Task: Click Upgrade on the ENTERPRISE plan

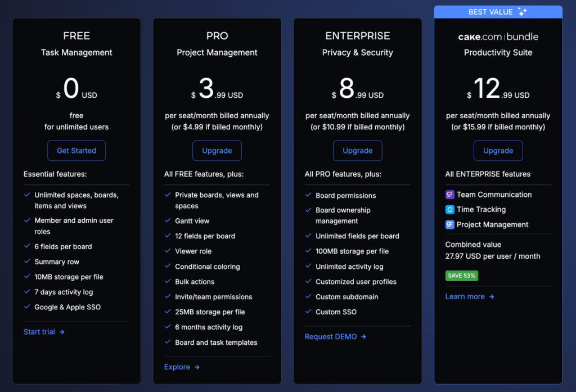Action: [357, 150]
